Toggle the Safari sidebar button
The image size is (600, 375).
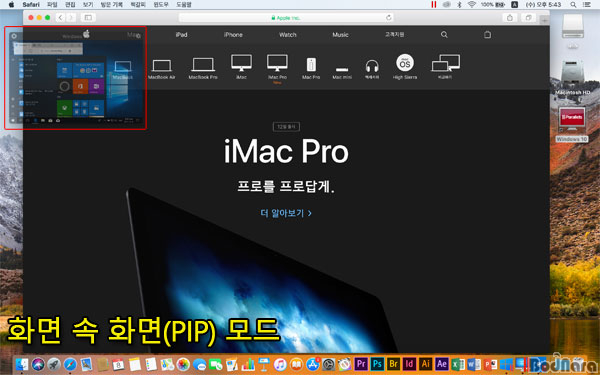(88, 18)
